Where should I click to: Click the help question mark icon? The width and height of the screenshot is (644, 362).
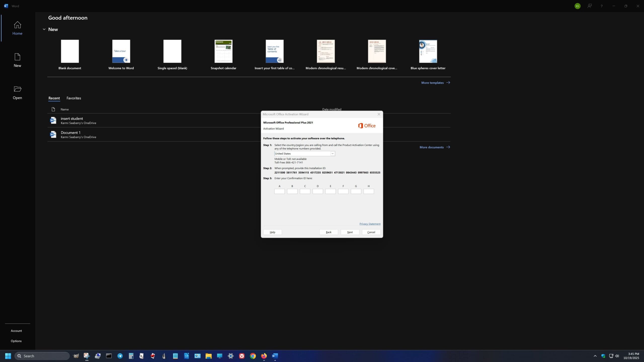(x=601, y=6)
